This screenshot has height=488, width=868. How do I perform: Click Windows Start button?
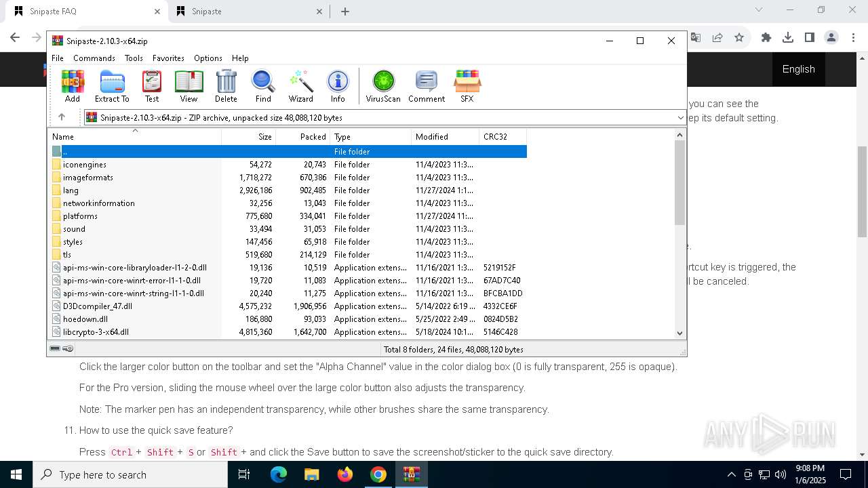pos(16,474)
